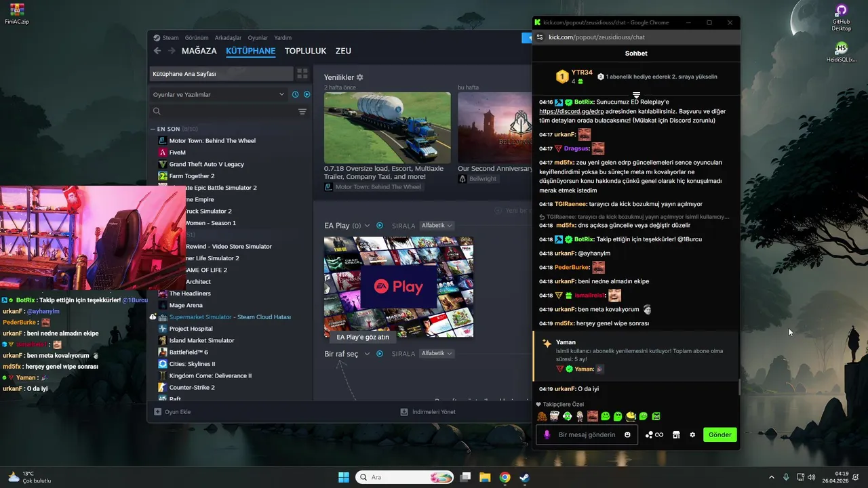Open the emoji picker in message box
This screenshot has width=868, height=488.
pos(627,434)
